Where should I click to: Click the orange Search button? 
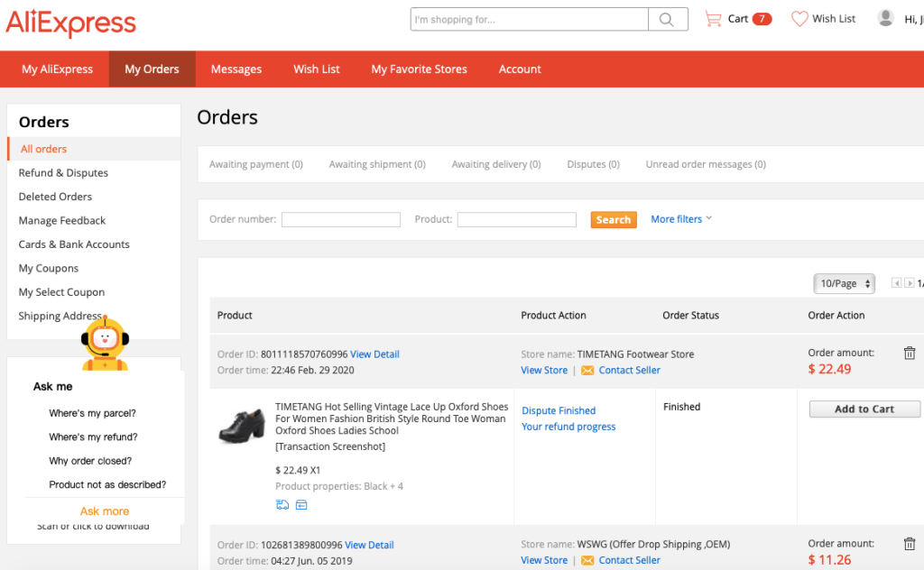coord(614,220)
